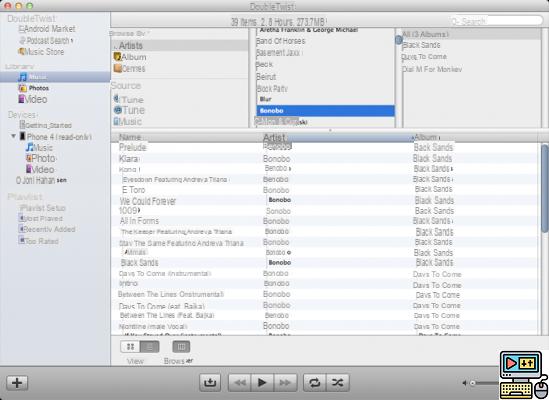Open the Music Store
Viewport: 549px width, 400px height.
tap(41, 52)
